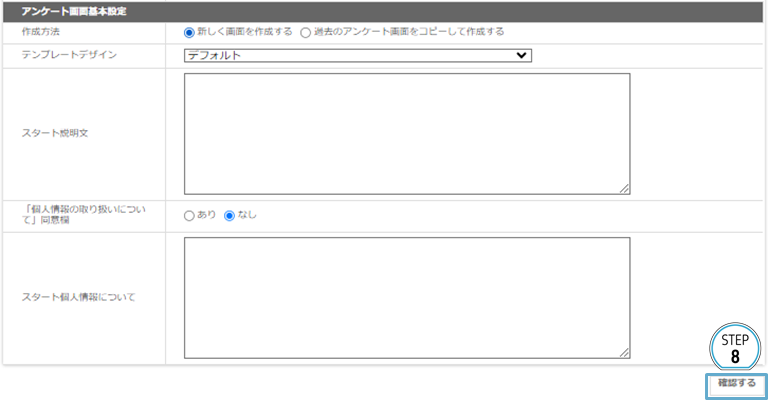
Task: Open the テンプレートデザイン dropdown
Action: 357,55
